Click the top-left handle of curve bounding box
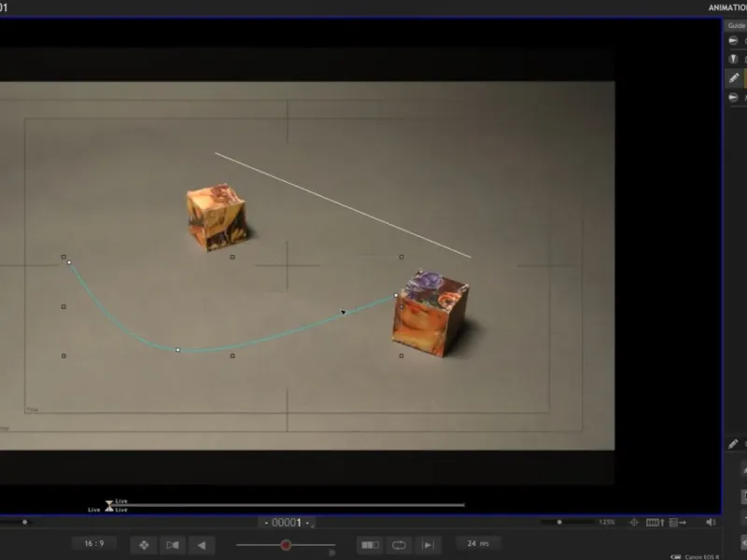The width and height of the screenshot is (747, 560). tap(63, 258)
